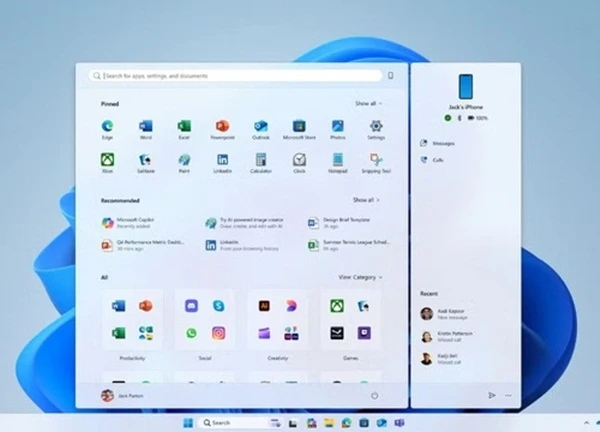The image size is (600, 432).
Task: Open Edge from the taskbar
Action: click(x=346, y=423)
